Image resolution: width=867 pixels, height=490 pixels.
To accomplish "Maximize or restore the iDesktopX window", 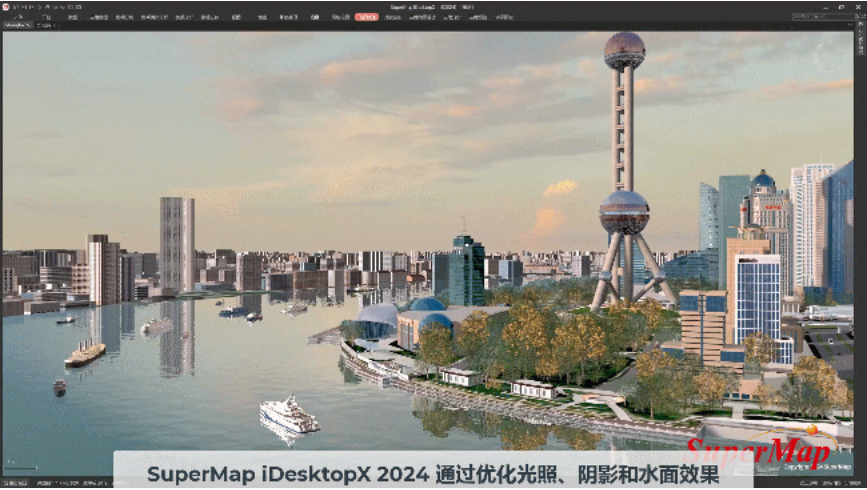I will click(x=842, y=7).
